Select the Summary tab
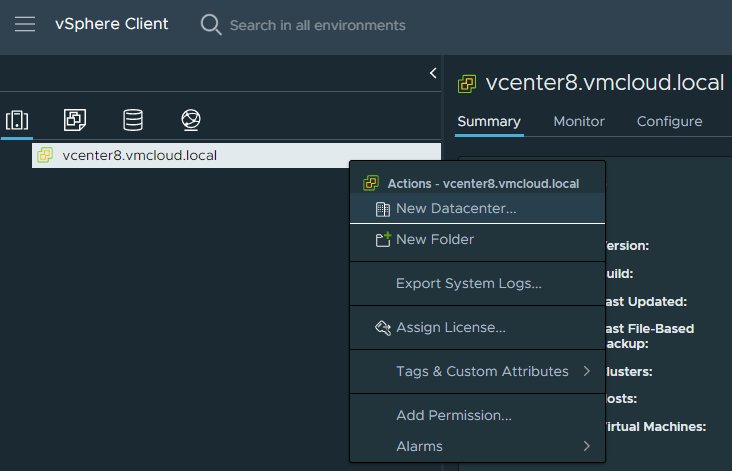 tap(489, 121)
